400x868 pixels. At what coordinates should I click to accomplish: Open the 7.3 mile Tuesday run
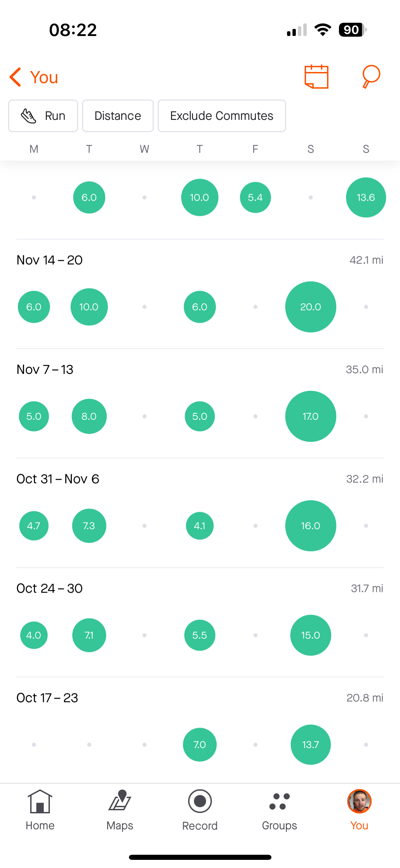(89, 526)
